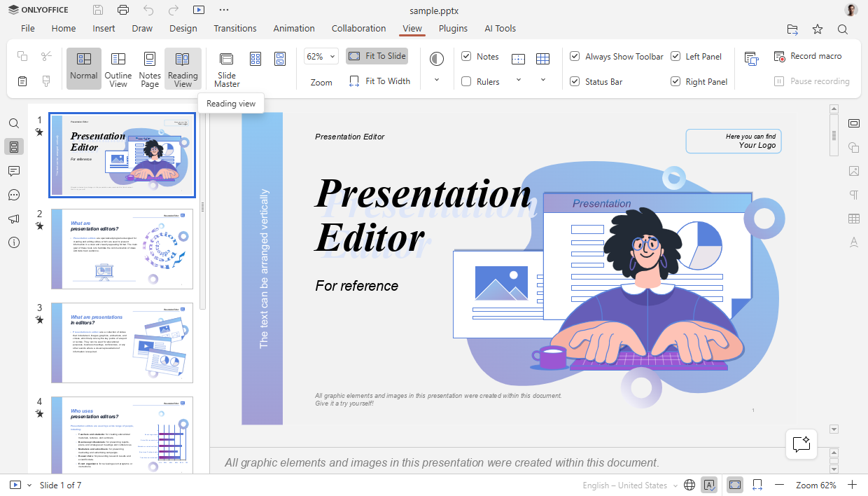
Task: Open Chat panel in left sidebar
Action: coord(14,195)
